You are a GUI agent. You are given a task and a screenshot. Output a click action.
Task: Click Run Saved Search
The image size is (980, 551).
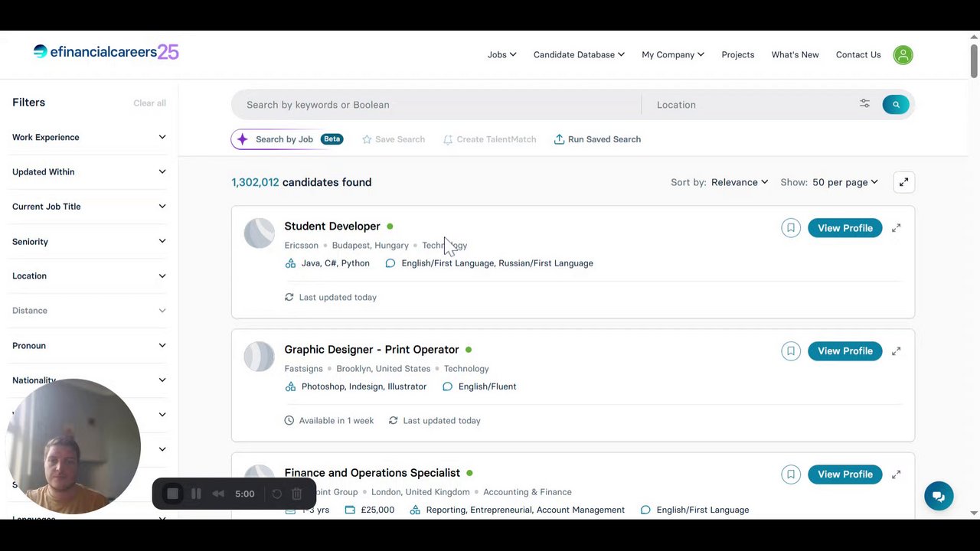point(597,139)
